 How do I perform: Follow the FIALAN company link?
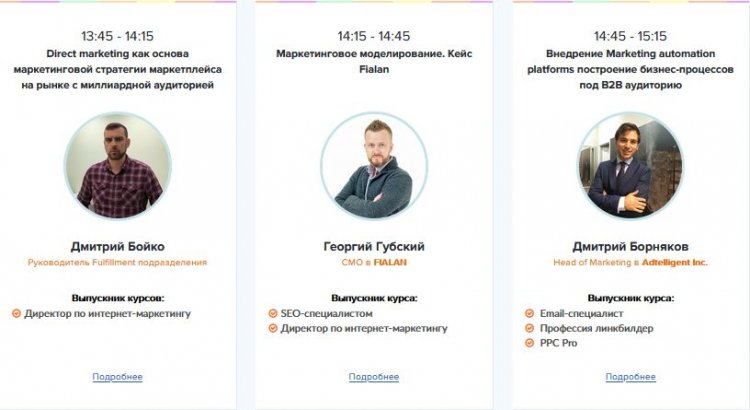pos(390,262)
